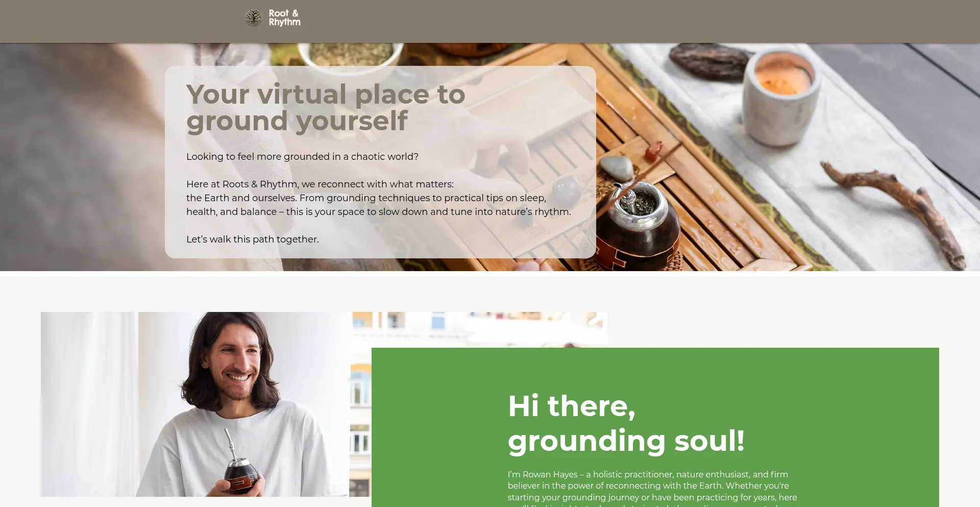Image resolution: width=980 pixels, height=507 pixels.
Task: Click the 'I'm Rowan Hayes' introduction paragraph
Action: (652, 489)
